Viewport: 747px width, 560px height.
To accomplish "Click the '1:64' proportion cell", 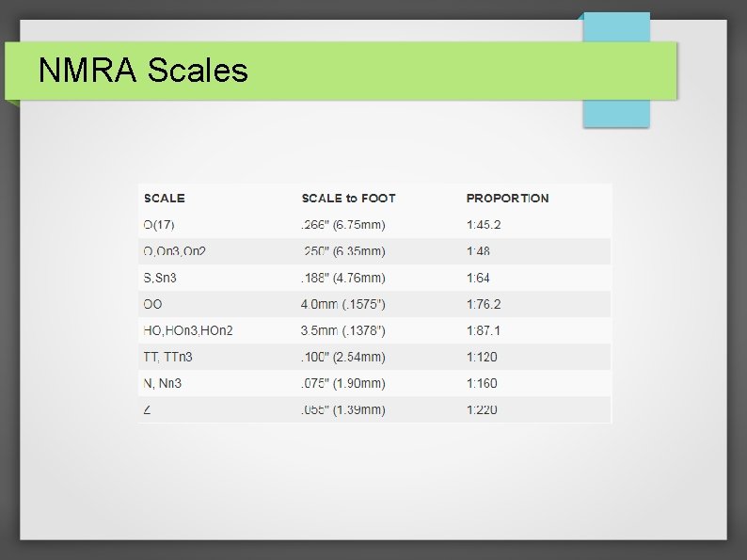I will 478,278.
